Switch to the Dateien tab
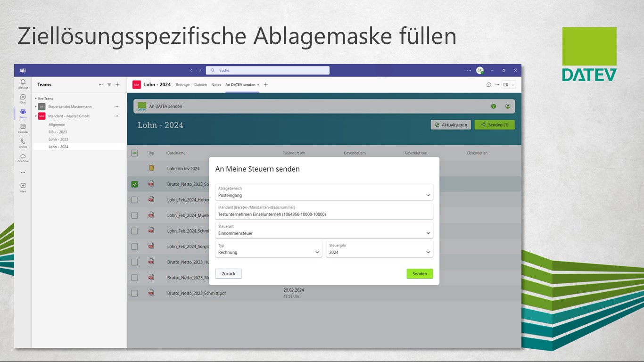This screenshot has width=644, height=362. pyautogui.click(x=200, y=85)
